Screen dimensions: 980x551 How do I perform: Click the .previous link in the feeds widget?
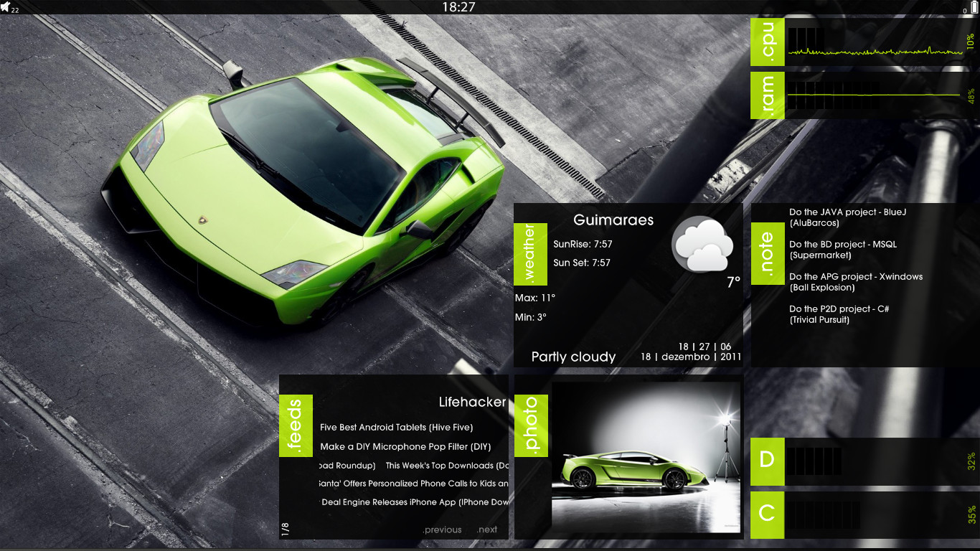(x=442, y=529)
